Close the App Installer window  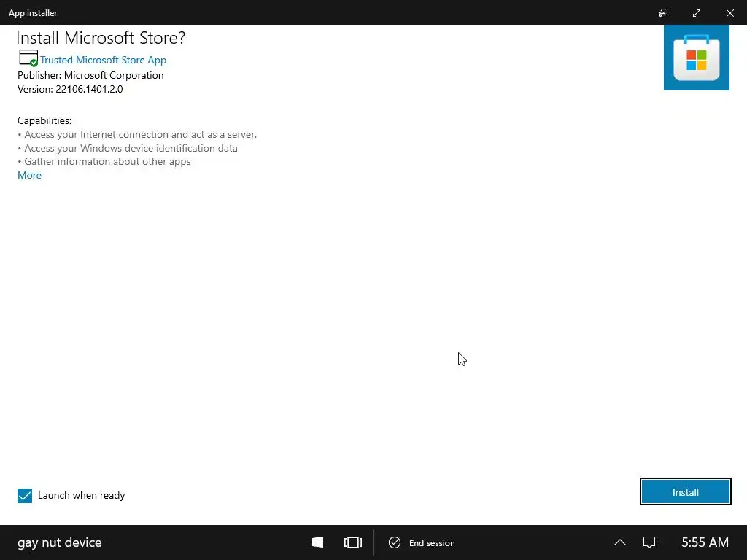(x=729, y=13)
